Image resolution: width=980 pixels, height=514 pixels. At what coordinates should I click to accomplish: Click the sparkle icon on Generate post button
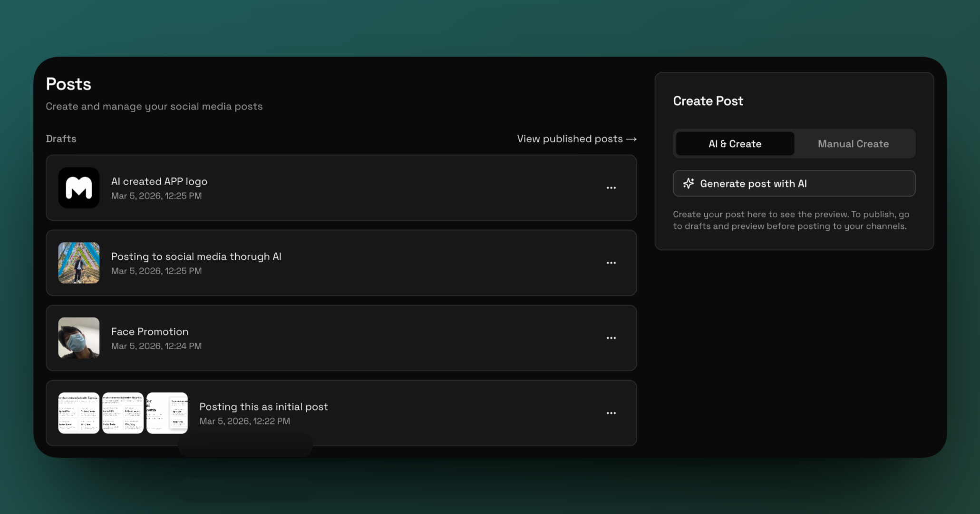pos(689,184)
